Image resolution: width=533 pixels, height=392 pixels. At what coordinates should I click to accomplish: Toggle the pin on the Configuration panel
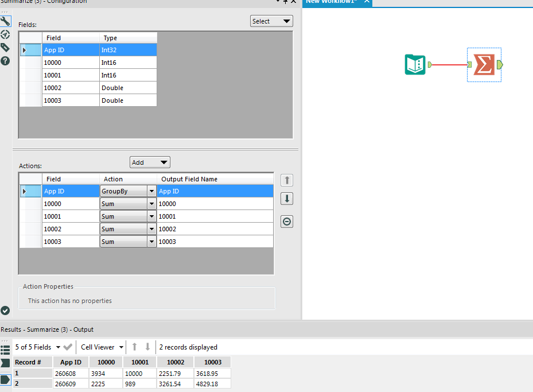pos(285,2)
